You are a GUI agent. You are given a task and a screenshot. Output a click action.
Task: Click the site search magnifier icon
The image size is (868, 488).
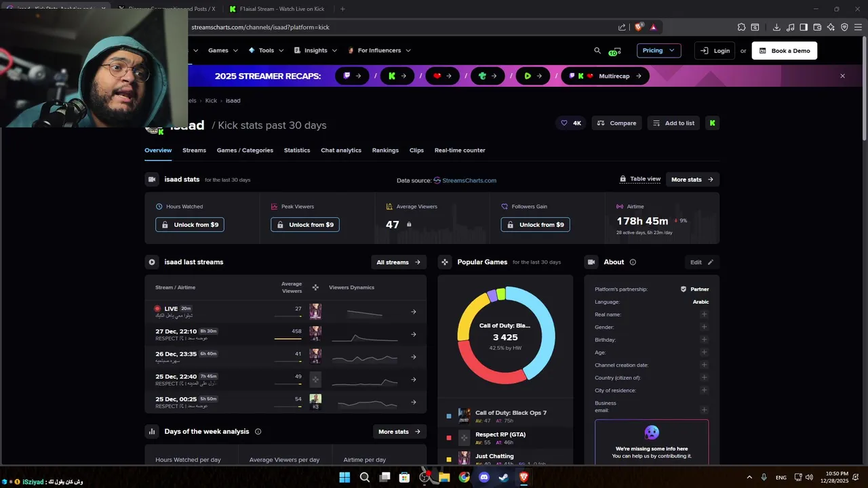[x=597, y=50]
